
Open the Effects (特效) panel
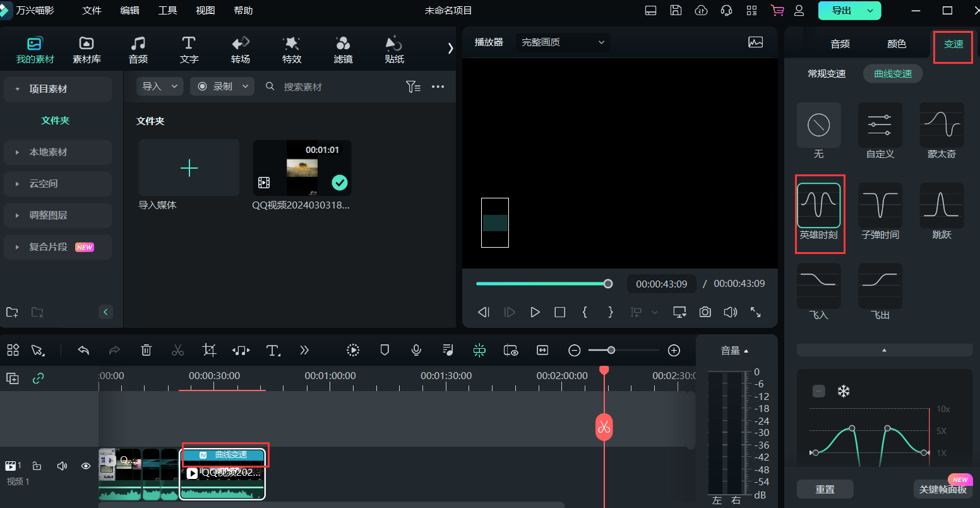coord(291,49)
